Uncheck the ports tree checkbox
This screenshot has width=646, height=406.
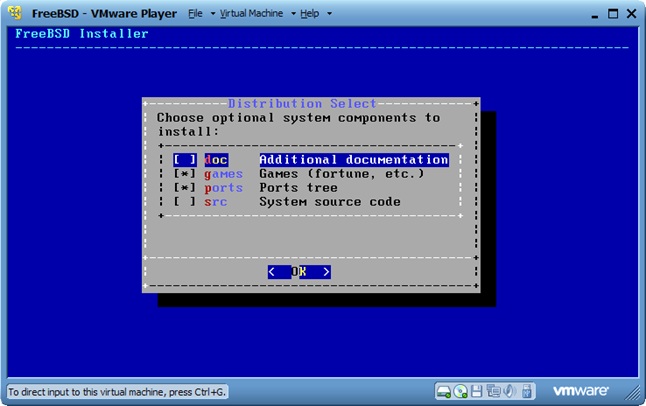pos(184,188)
